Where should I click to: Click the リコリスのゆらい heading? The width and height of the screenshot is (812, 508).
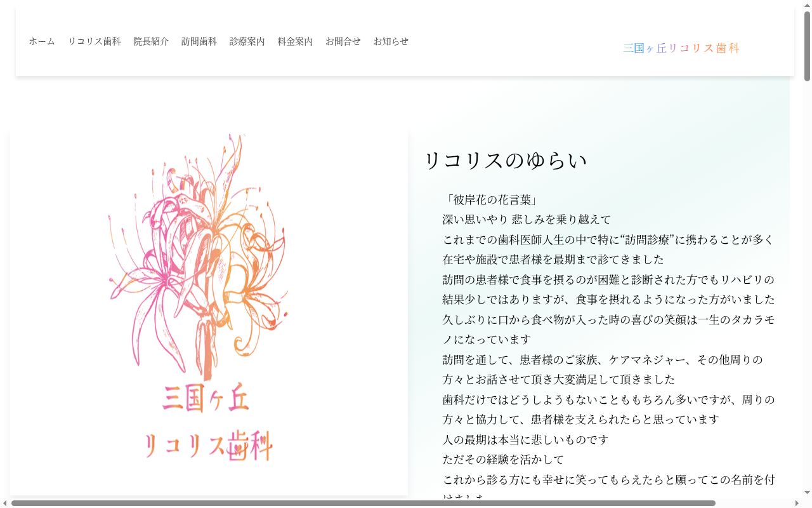tap(506, 161)
